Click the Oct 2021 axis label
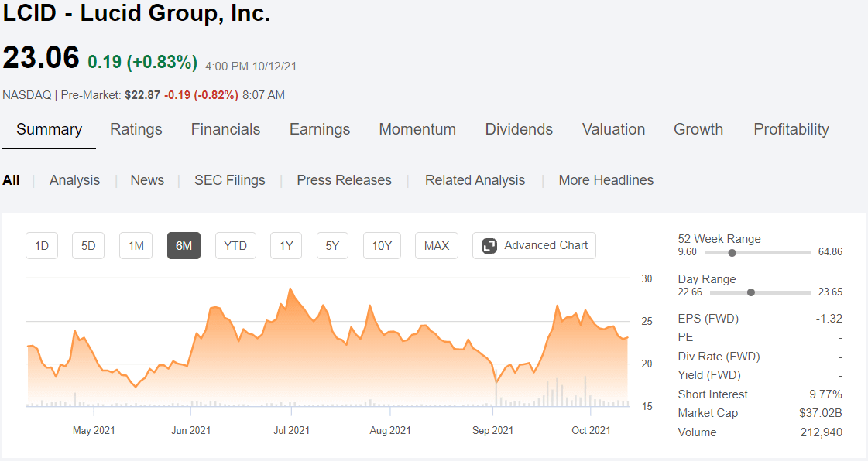868x461 pixels. (x=591, y=430)
